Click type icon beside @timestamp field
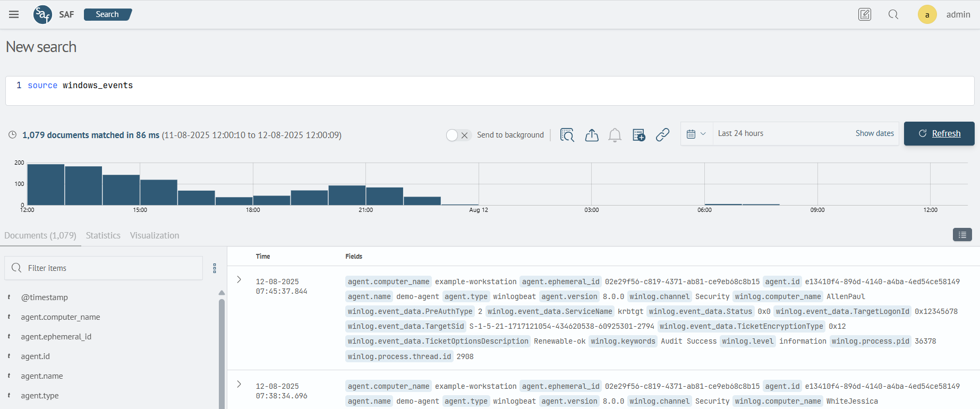 (x=9, y=297)
